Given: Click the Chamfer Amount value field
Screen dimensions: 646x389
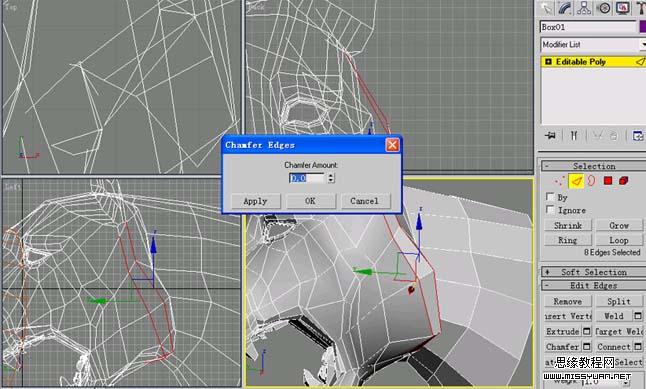Looking at the screenshot, I should pos(307,178).
